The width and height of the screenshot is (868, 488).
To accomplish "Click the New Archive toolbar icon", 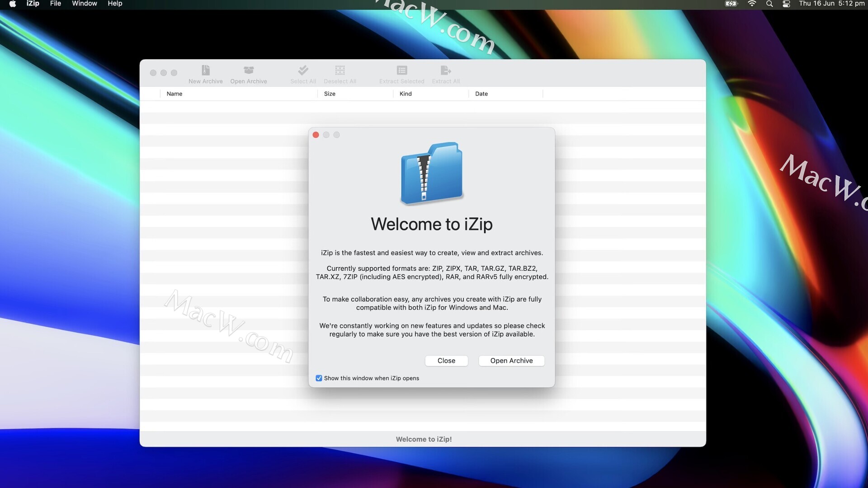I will coord(206,70).
